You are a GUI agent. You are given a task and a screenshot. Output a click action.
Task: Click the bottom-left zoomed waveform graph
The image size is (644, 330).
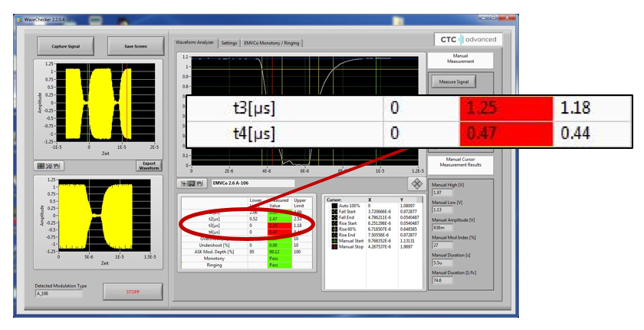coord(104,216)
